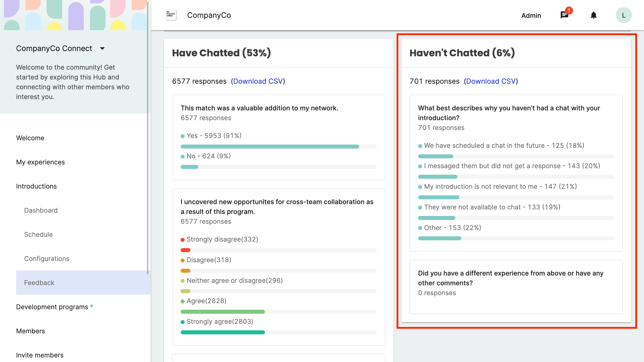Click the Strongly agree(2803) bar
The height and width of the screenshot is (362, 644).
(278, 332)
